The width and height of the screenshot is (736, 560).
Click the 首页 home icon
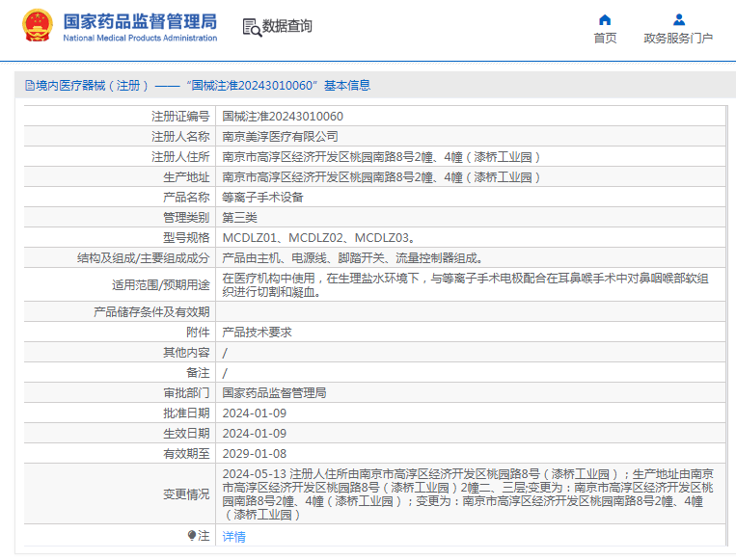click(605, 20)
